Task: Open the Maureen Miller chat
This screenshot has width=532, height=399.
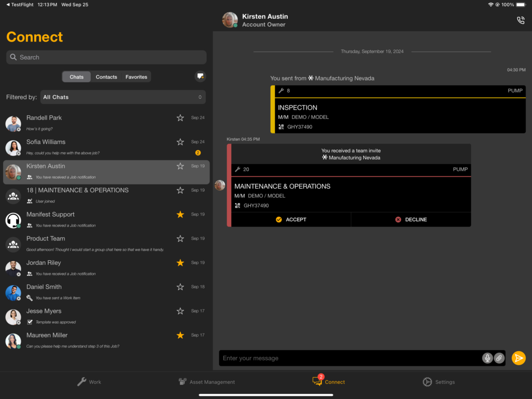Action: pos(106,341)
